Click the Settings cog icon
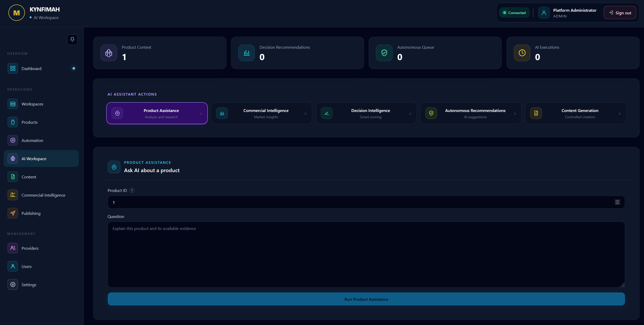 (13, 285)
